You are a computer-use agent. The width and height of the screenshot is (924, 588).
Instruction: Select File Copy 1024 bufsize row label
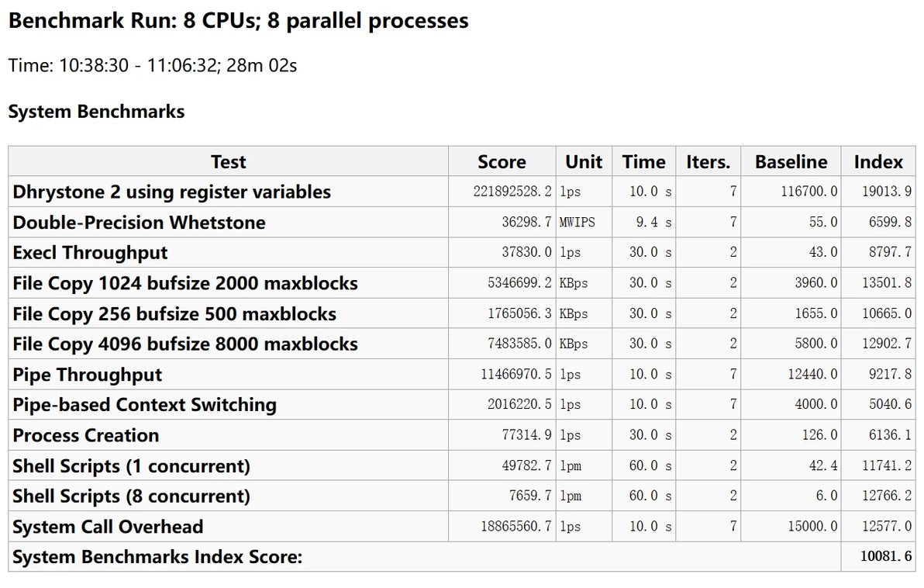[185, 283]
